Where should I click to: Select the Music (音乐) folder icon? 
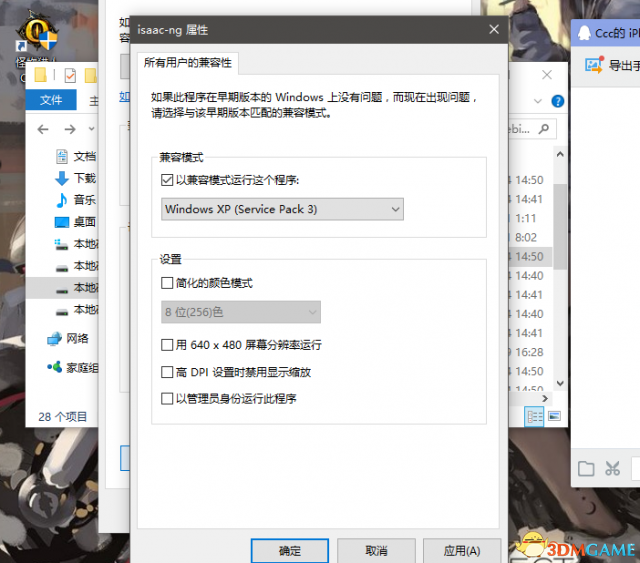[62, 200]
